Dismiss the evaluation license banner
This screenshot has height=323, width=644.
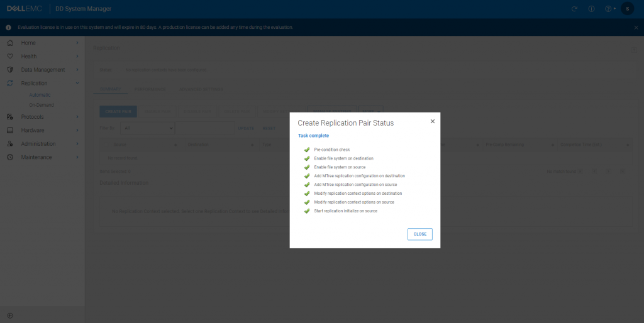(636, 28)
